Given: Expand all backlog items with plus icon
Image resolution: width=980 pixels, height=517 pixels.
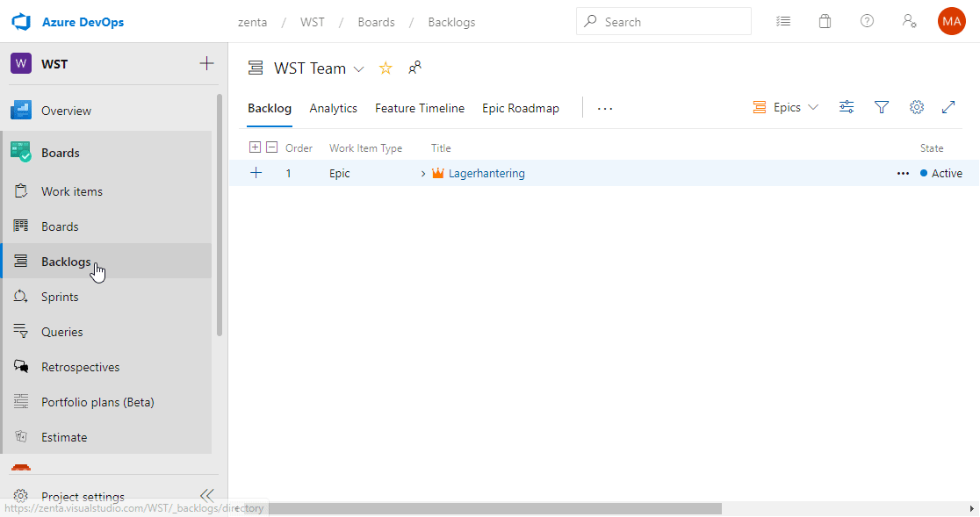Looking at the screenshot, I should pos(255,147).
